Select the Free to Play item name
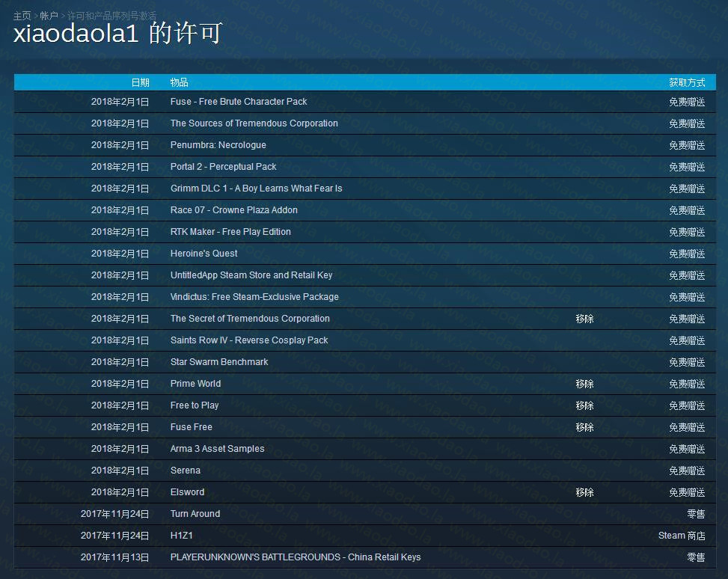 click(195, 405)
